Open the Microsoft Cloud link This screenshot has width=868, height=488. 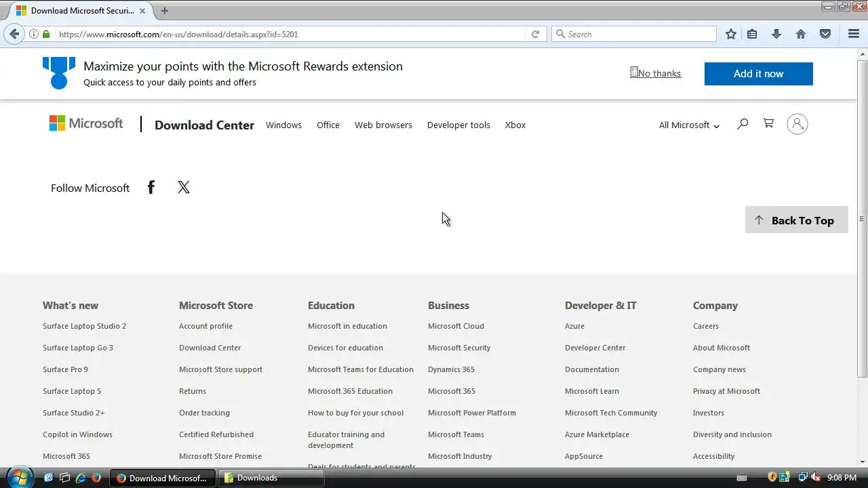click(x=456, y=326)
